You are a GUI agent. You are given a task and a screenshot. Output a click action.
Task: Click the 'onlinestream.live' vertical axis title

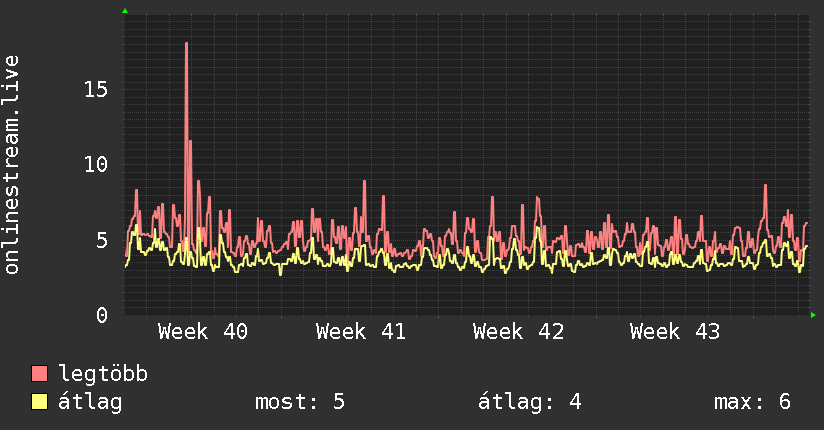(12, 165)
